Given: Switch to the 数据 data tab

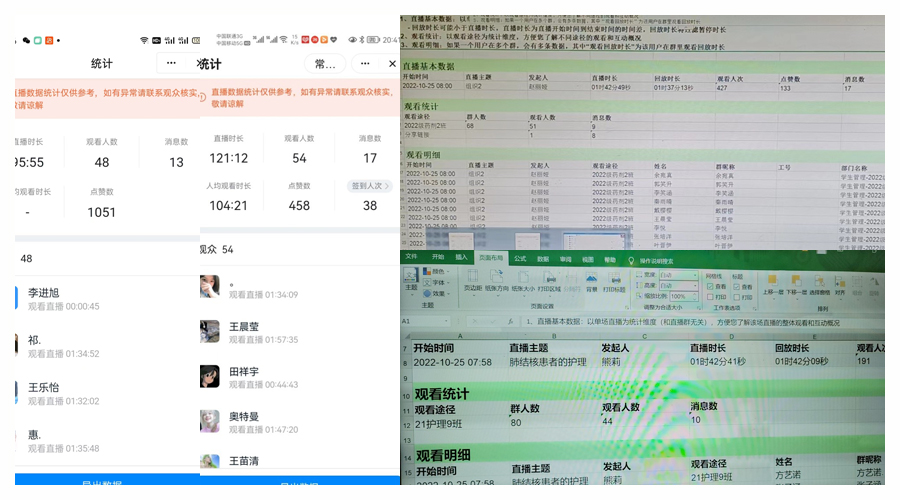Looking at the screenshot, I should point(543,259).
